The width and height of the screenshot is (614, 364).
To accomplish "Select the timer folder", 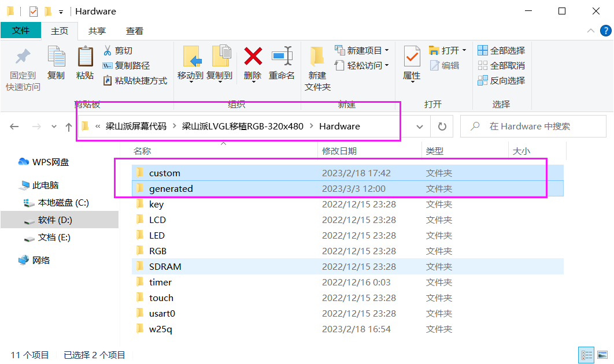I will 347,282.
